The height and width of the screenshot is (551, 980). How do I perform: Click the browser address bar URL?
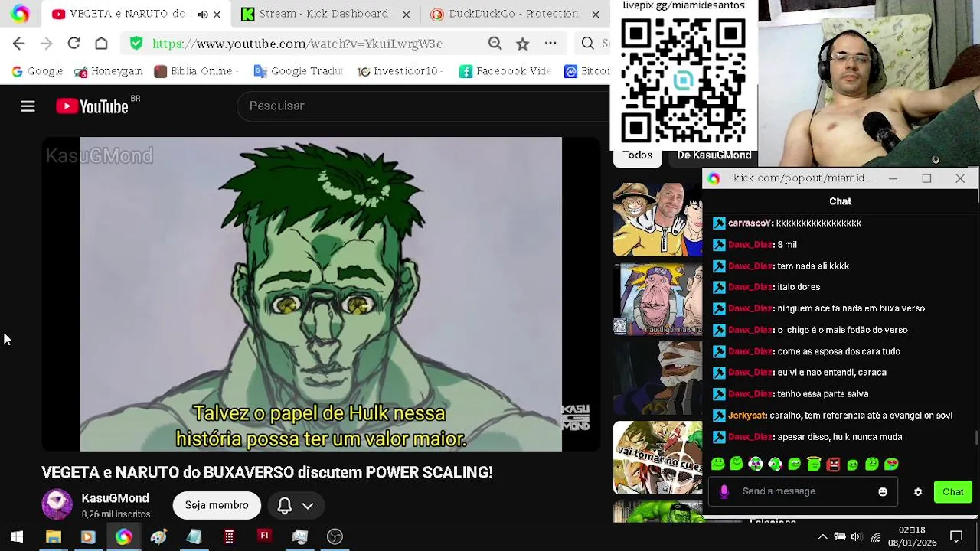pos(297,44)
